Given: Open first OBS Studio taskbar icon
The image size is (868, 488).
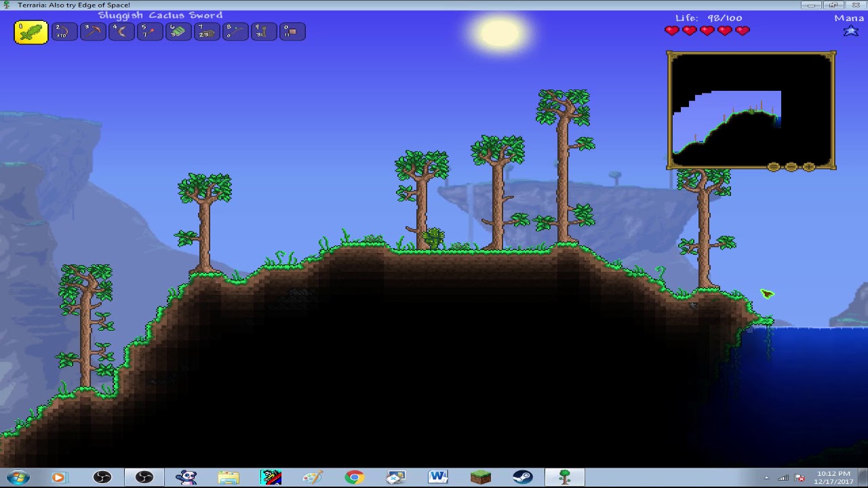Looking at the screenshot, I should 102,477.
